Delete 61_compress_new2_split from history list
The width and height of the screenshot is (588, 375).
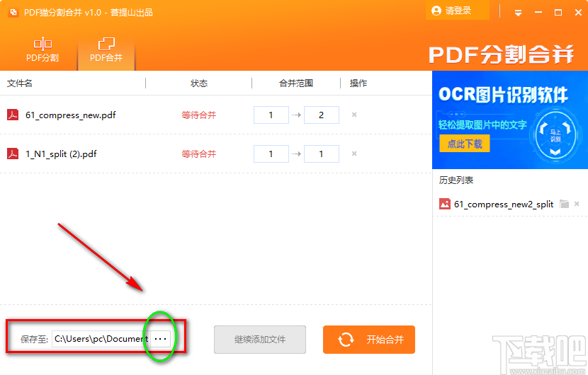click(577, 204)
